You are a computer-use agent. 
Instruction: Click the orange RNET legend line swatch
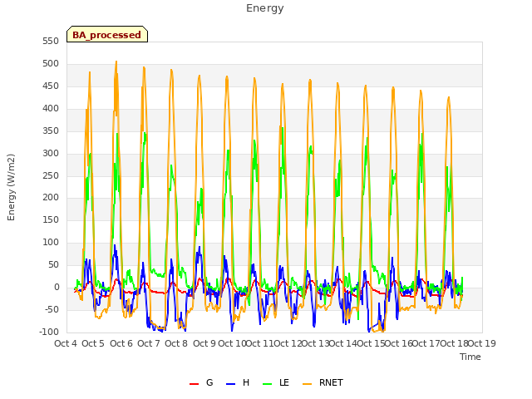point(307,384)
